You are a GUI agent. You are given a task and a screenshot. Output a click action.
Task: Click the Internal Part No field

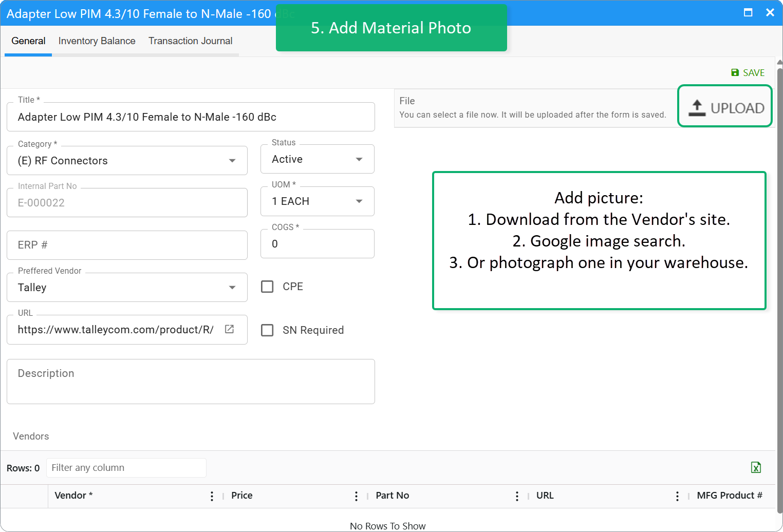[x=127, y=203]
